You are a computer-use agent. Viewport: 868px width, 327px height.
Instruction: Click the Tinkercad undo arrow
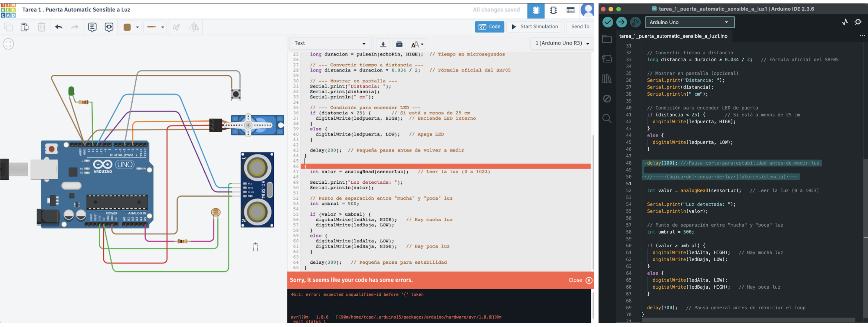point(59,27)
